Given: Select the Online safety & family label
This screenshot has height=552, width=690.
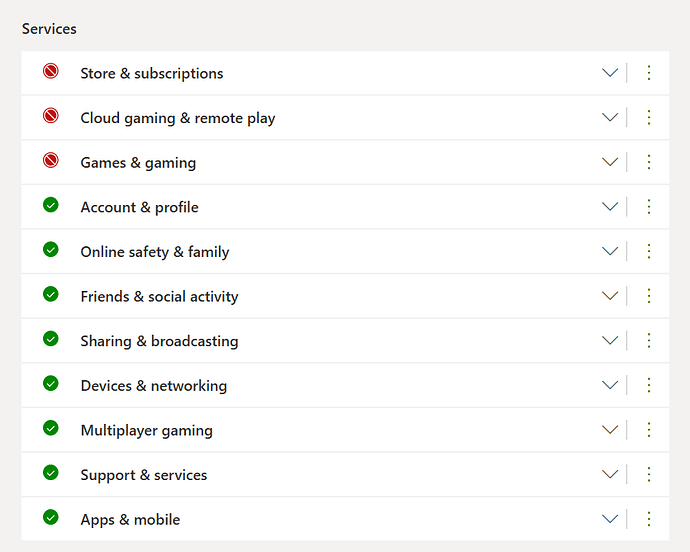Looking at the screenshot, I should 155,252.
